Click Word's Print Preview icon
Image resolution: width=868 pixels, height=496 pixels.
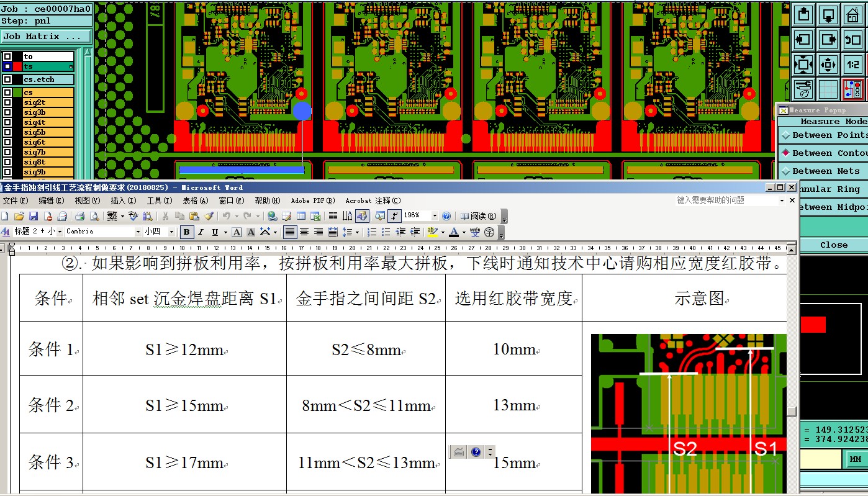point(94,216)
